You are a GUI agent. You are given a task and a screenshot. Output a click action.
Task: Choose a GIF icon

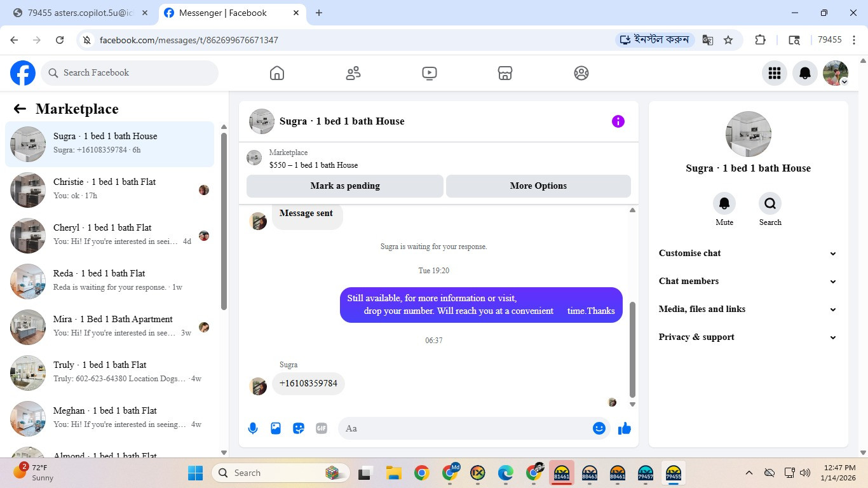(322, 428)
